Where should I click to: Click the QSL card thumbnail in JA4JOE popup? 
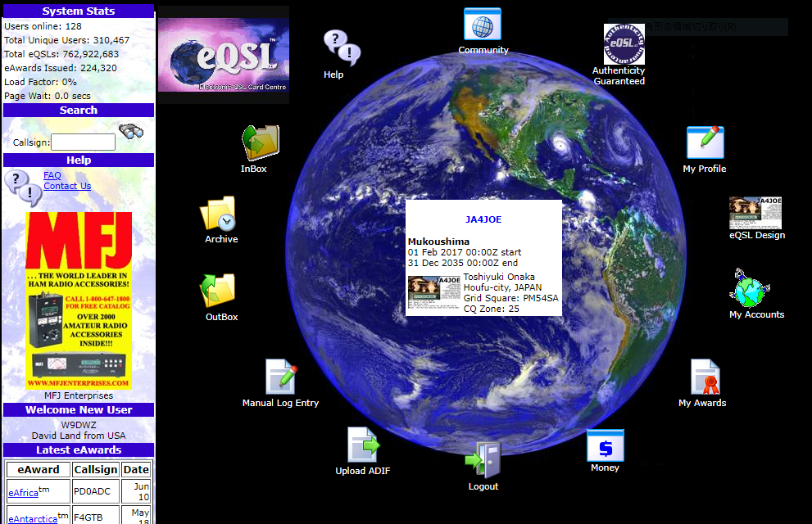point(434,291)
